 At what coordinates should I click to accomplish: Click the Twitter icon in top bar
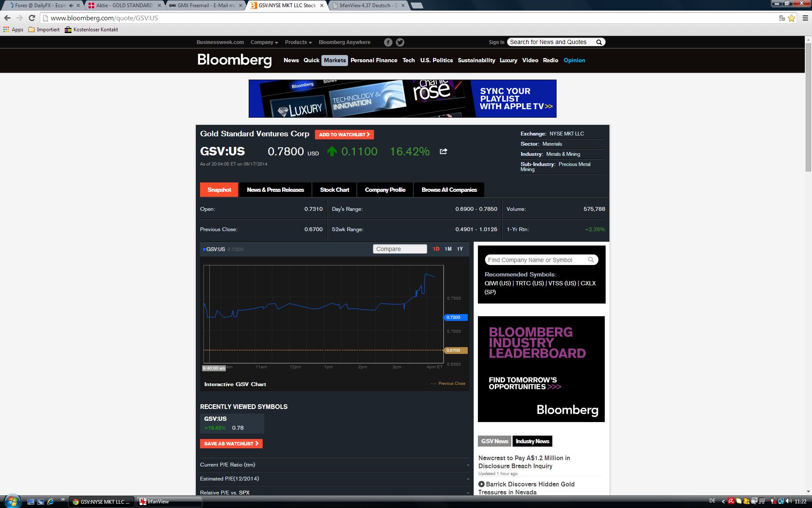pos(400,42)
